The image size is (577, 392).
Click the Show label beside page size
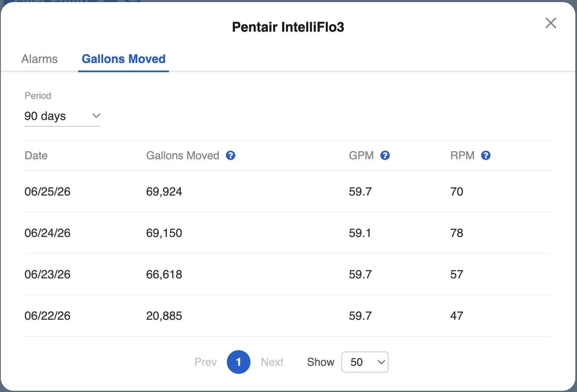pos(321,362)
